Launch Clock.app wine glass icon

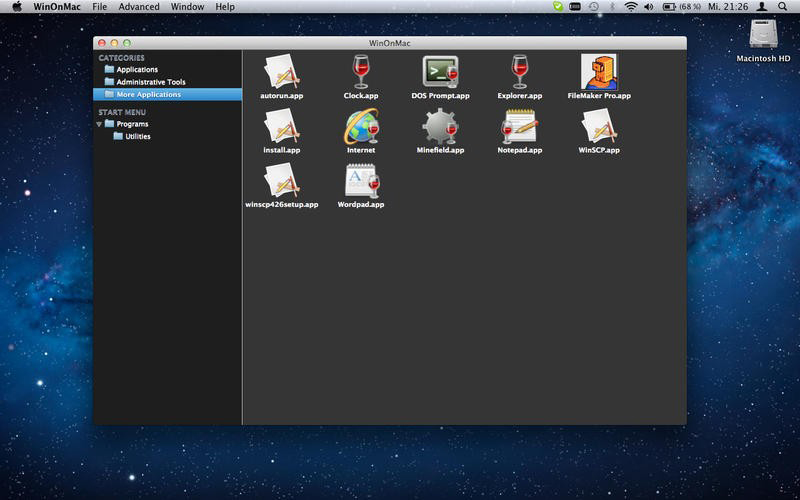[x=361, y=71]
